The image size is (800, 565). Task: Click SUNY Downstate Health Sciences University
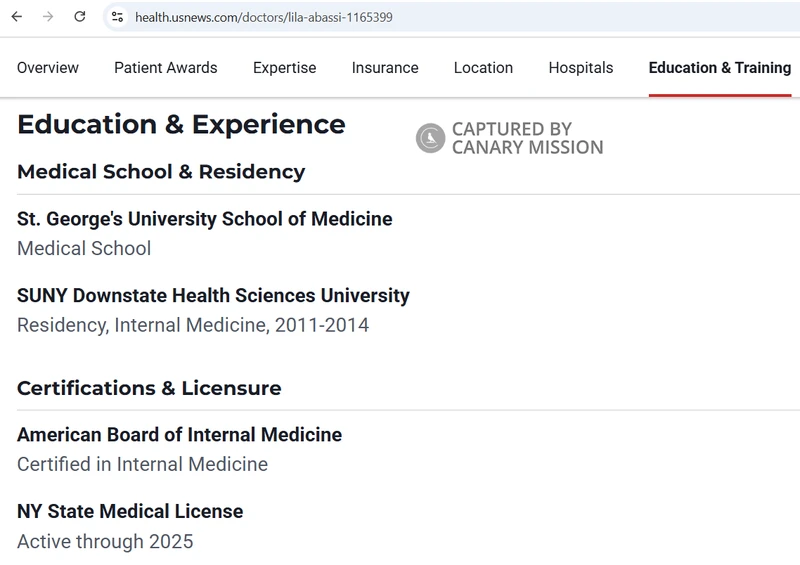pyautogui.click(x=213, y=296)
